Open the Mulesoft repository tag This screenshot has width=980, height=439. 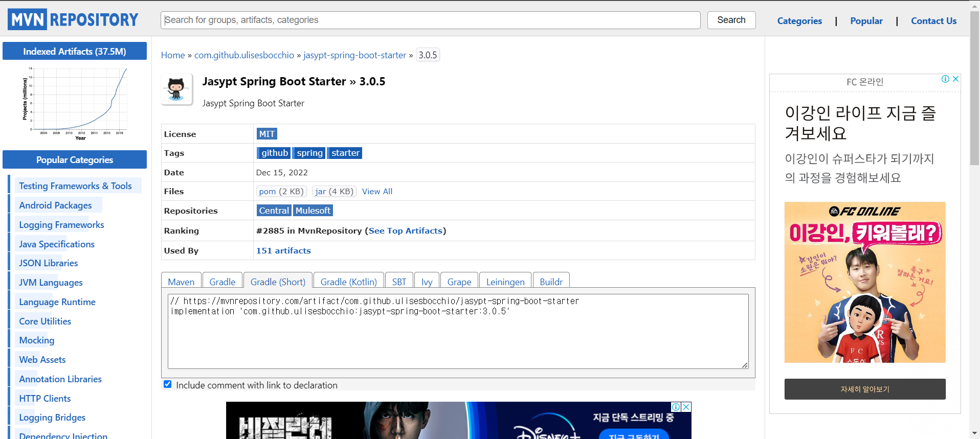pos(313,211)
